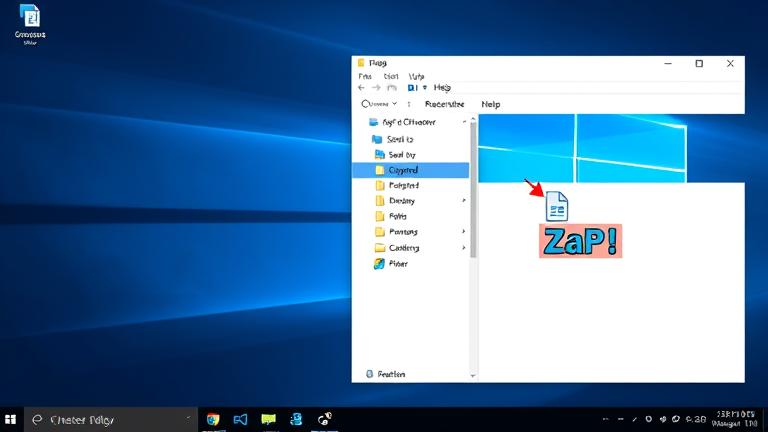
Task: Click the taskbar clock and date
Action: (735, 419)
